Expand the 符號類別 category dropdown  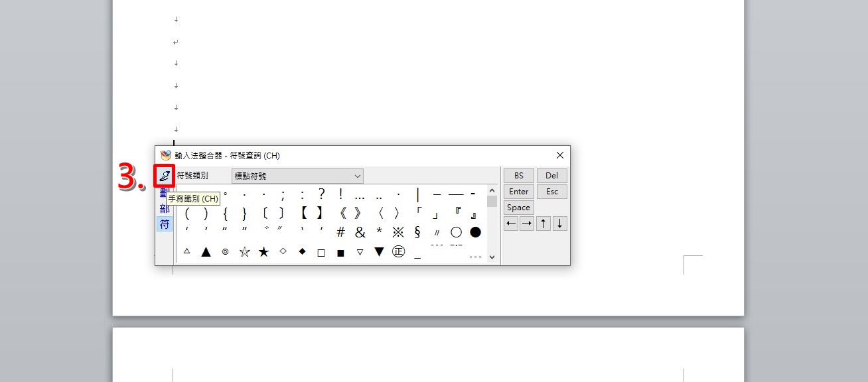(x=297, y=176)
